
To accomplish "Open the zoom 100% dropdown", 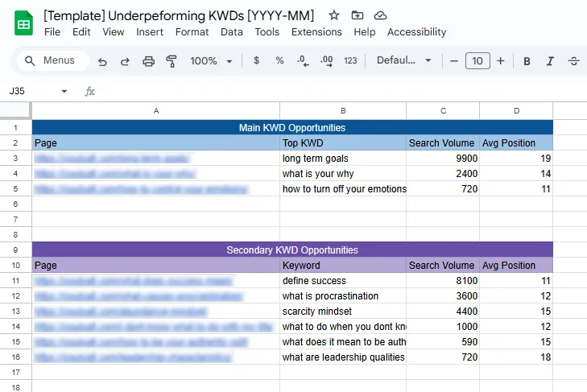I will (x=211, y=60).
